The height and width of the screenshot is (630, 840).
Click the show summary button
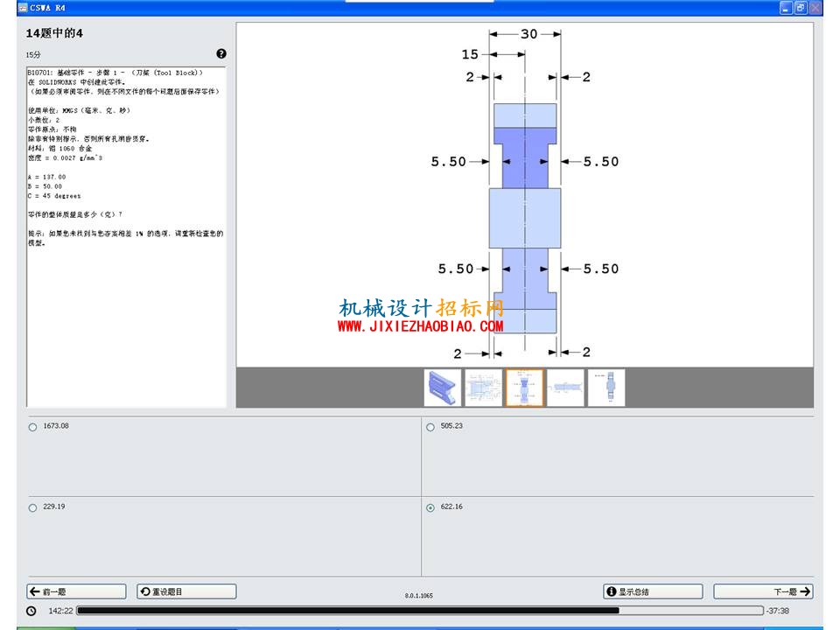tap(653, 591)
